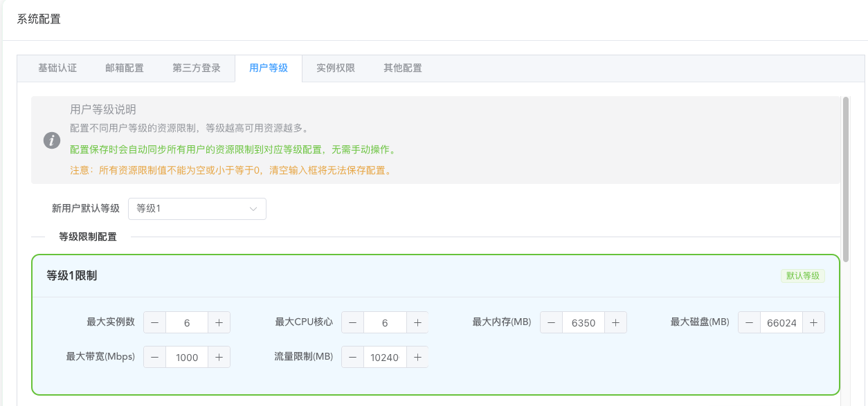Increase 最大带宽(Mbps) value

click(x=219, y=357)
